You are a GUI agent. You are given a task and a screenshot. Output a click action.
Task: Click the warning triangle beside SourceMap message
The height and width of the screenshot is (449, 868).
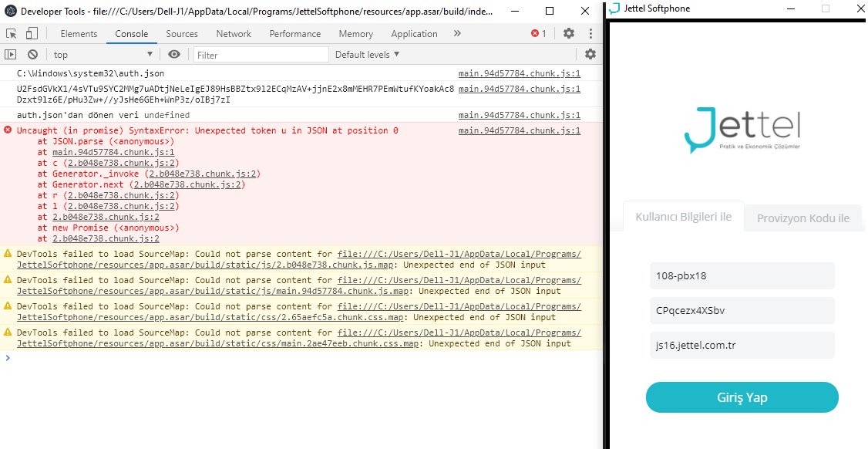click(x=8, y=252)
